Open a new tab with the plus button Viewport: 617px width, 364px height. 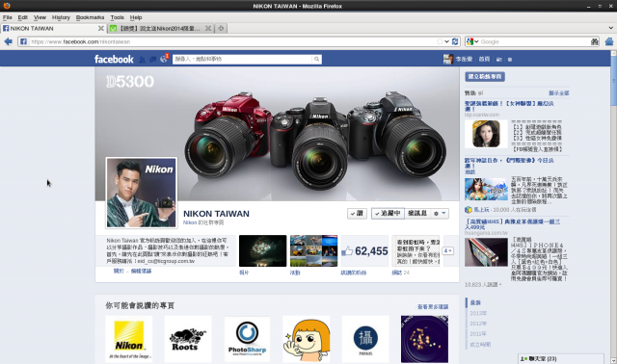point(221,28)
